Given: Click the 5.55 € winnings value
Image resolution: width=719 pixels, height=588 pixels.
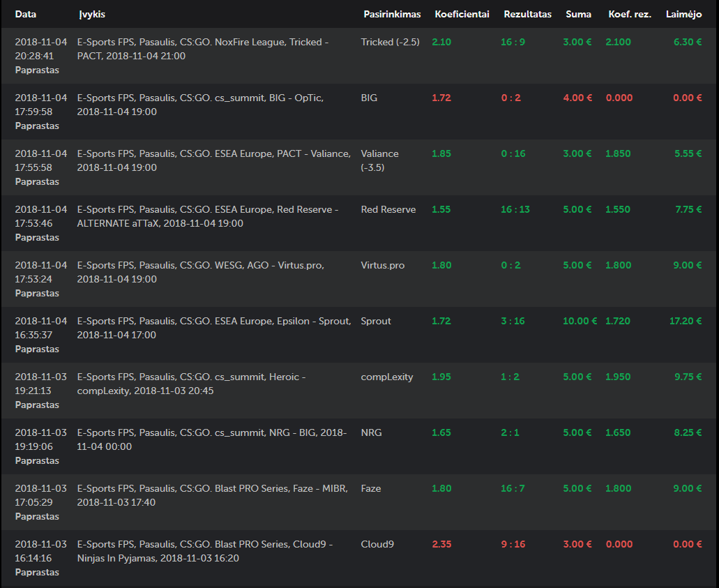Looking at the screenshot, I should (688, 153).
